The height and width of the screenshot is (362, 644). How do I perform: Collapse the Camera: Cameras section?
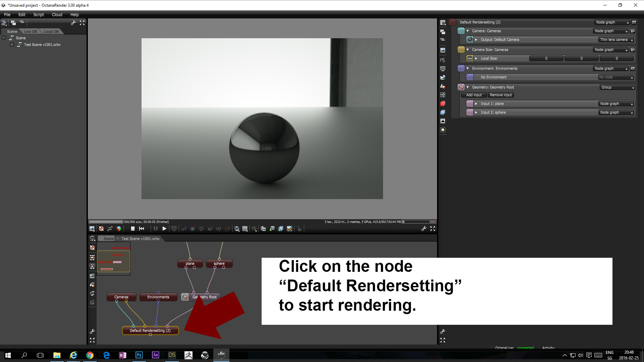(x=468, y=31)
